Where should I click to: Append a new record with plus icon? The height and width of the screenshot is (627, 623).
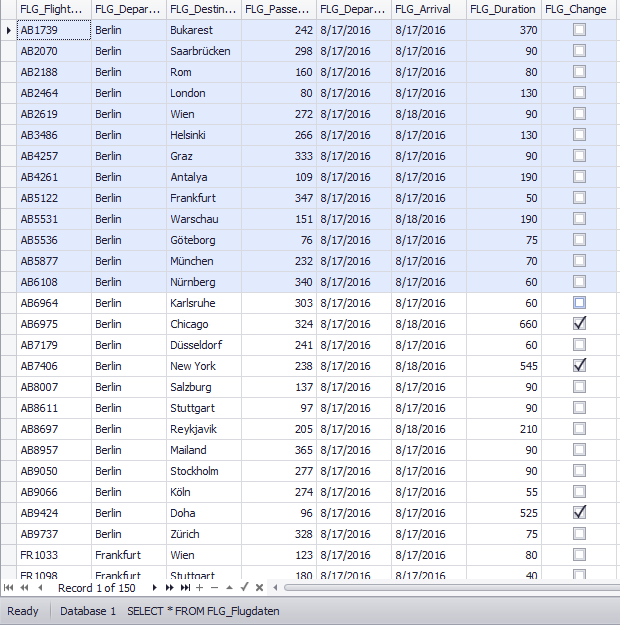[x=200, y=588]
